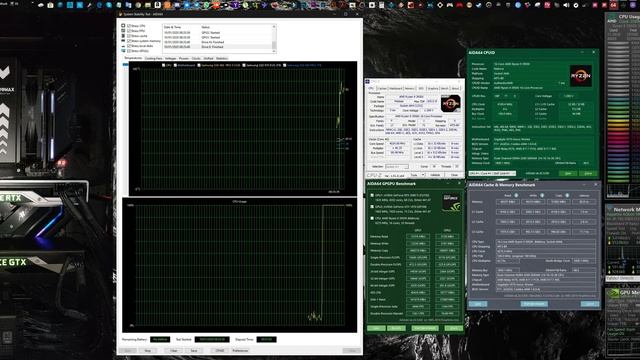
Task: Toggle the Stress GPU(s) checkbox
Action: click(129, 51)
